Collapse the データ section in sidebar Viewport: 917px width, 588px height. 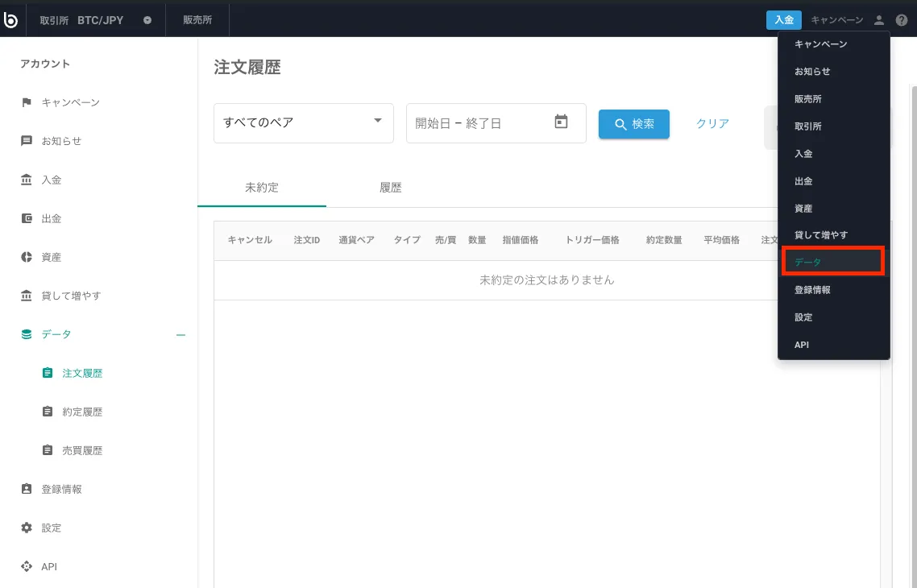pyautogui.click(x=180, y=334)
